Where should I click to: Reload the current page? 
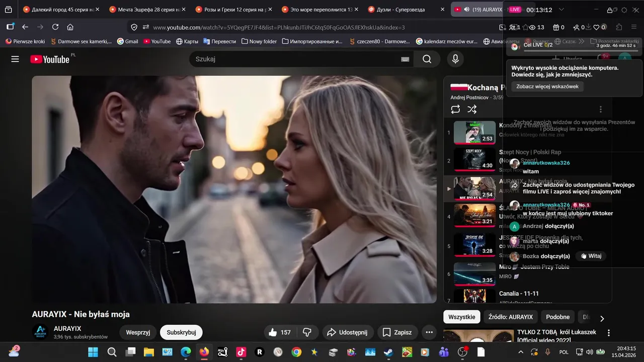point(55,27)
